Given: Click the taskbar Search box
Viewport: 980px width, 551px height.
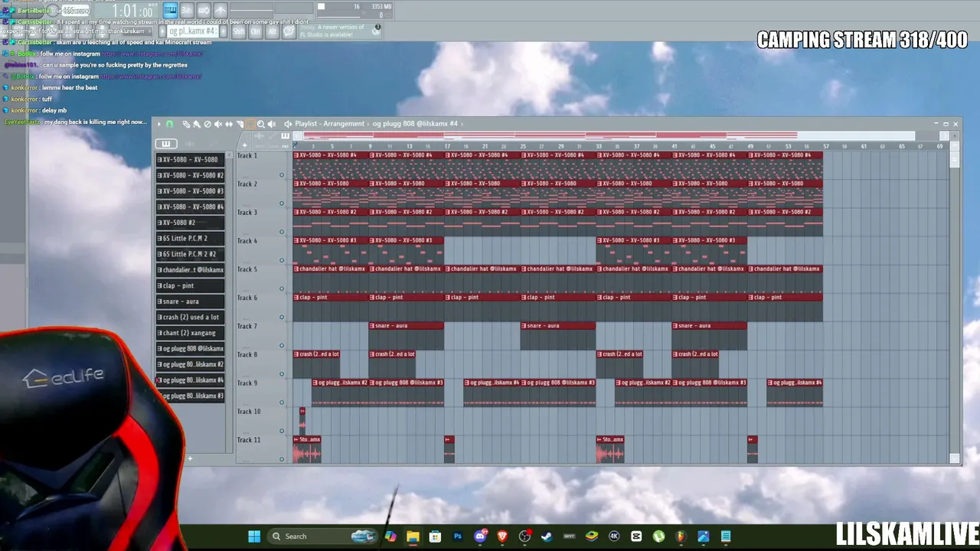Looking at the screenshot, I should [x=322, y=536].
